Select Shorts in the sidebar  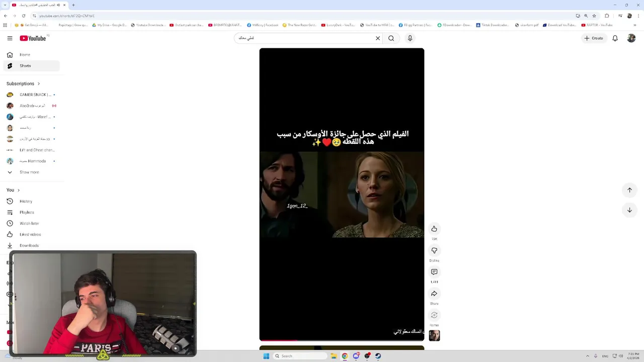tap(31, 66)
